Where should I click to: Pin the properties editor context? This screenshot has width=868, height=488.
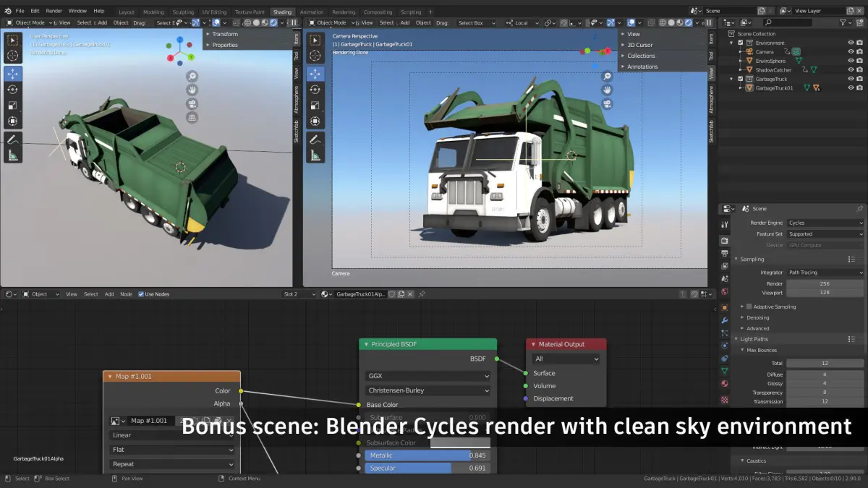pos(859,208)
